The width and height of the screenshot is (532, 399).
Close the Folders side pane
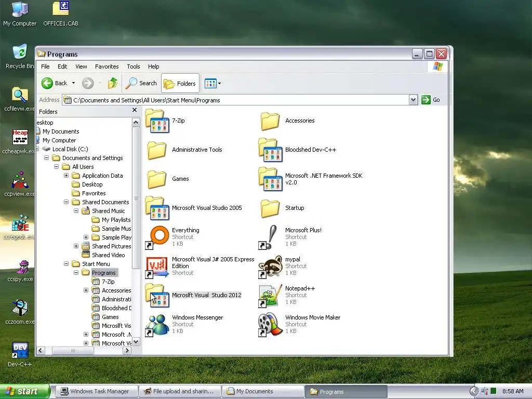[135, 110]
